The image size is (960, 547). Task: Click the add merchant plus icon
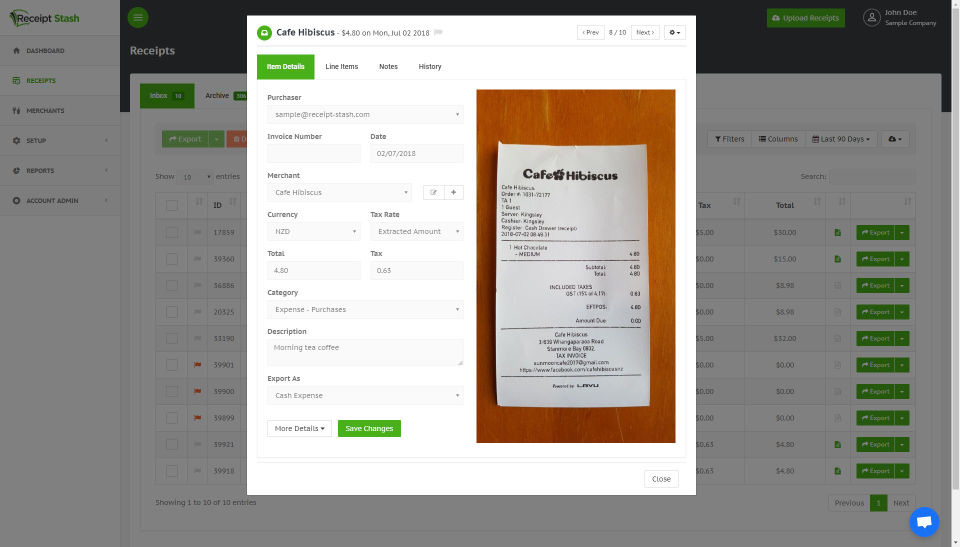(x=454, y=192)
